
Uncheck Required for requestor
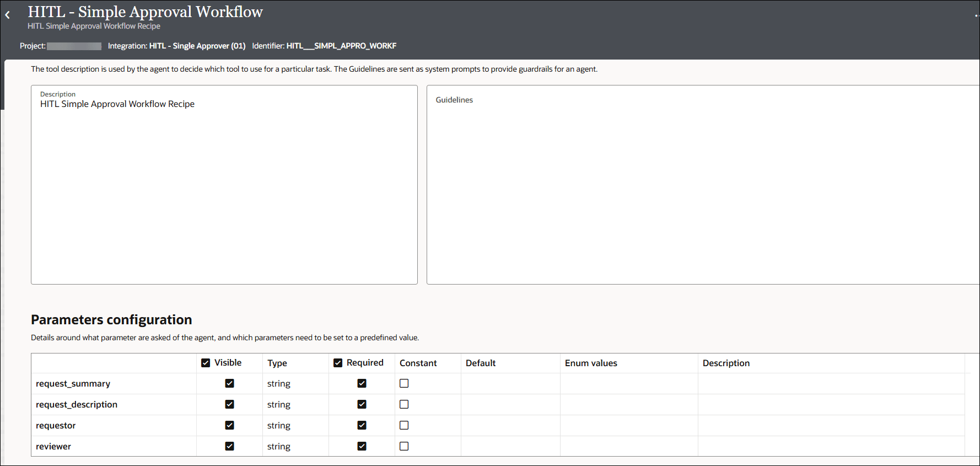[362, 425]
